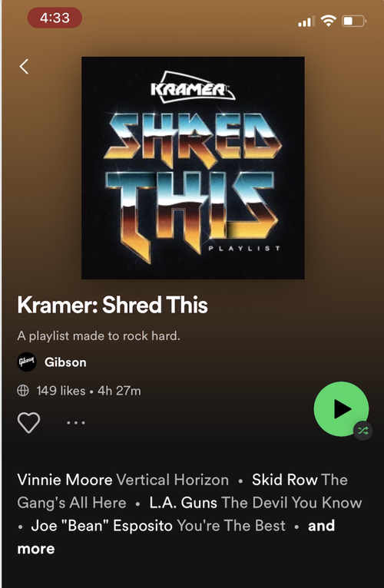Select Vinnie Moore Vertical Horizon track

(x=123, y=480)
